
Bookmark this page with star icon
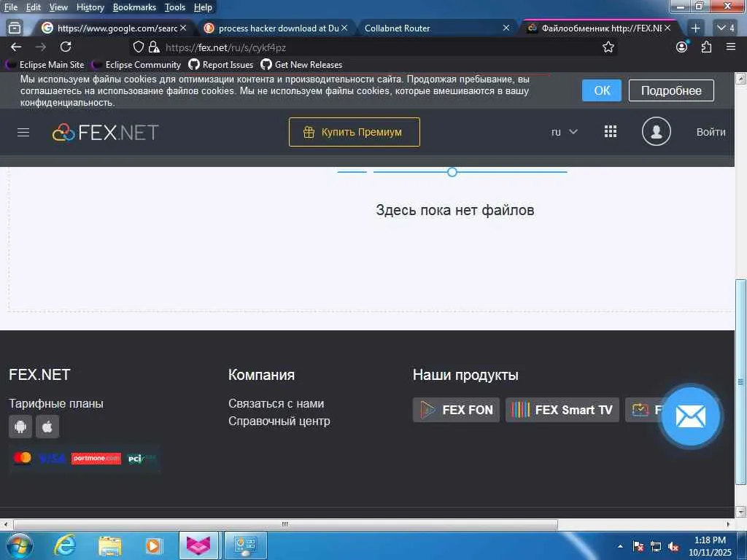[608, 47]
